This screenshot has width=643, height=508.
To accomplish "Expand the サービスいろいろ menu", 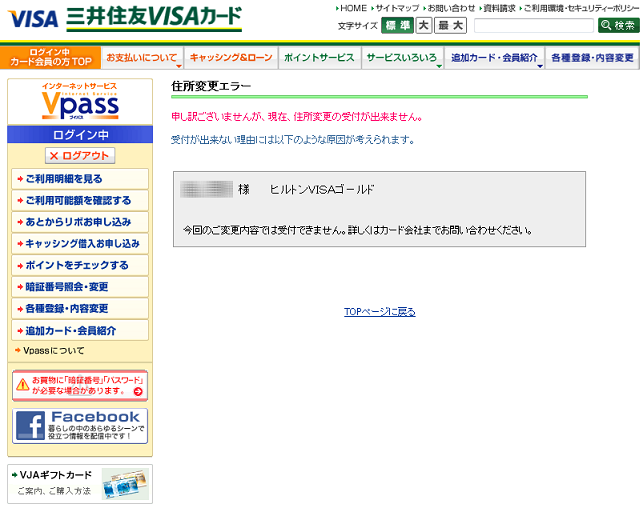I will tap(402, 58).
